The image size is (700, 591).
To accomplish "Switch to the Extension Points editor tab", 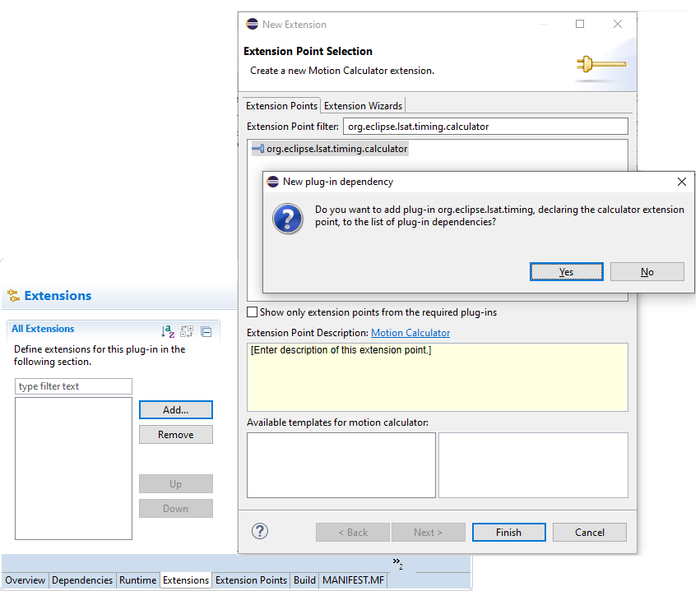I will [x=251, y=580].
